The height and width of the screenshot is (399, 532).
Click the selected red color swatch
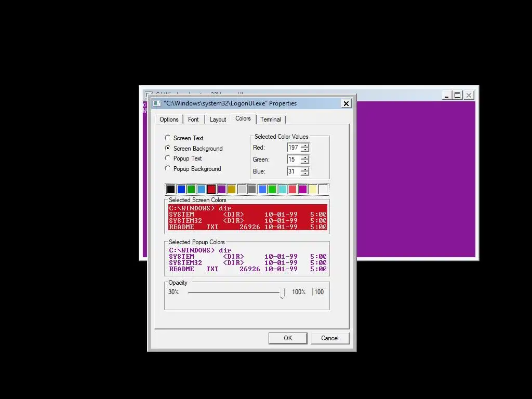[211, 189]
